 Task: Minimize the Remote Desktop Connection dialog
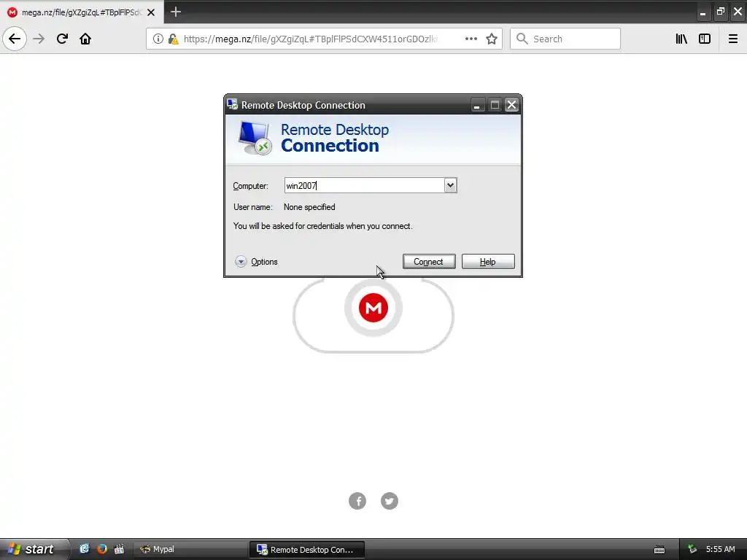pyautogui.click(x=477, y=105)
